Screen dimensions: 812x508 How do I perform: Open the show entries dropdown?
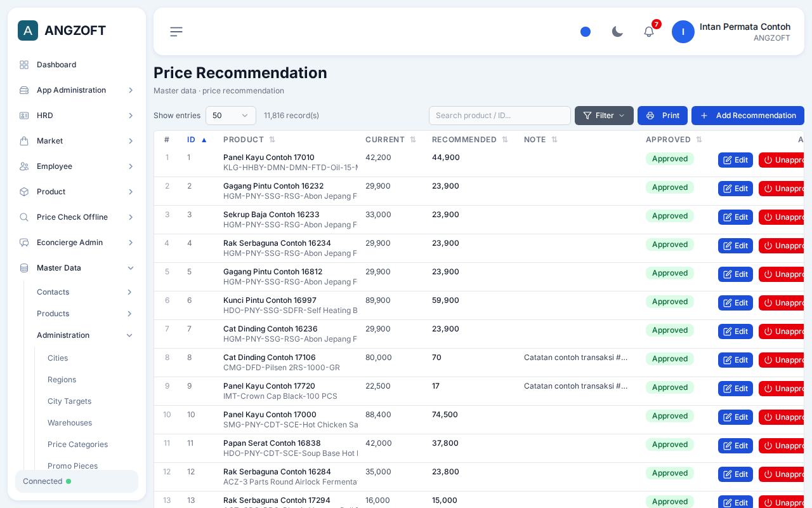coord(231,116)
